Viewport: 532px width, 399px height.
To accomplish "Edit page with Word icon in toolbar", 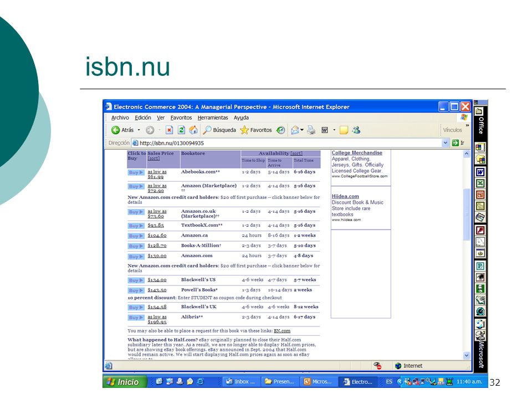I will [325, 130].
